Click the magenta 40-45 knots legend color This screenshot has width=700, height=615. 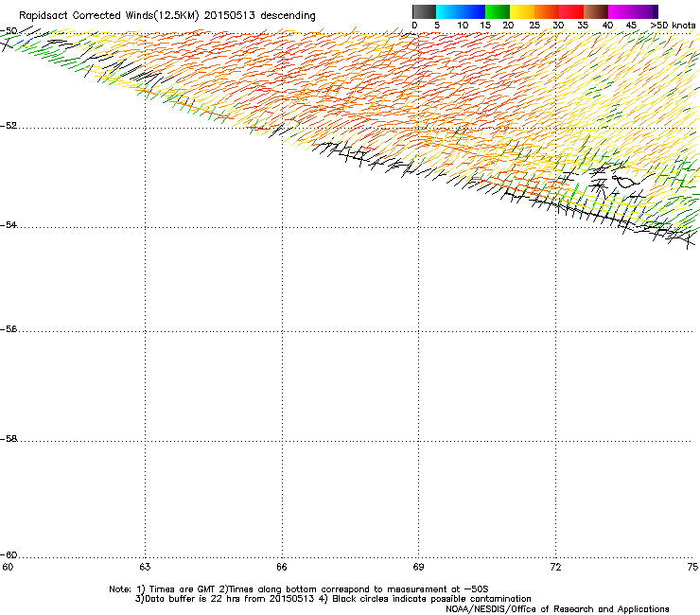(621, 11)
